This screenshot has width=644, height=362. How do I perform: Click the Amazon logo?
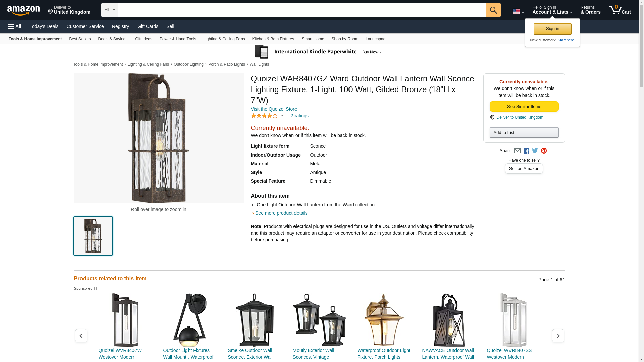23,10
